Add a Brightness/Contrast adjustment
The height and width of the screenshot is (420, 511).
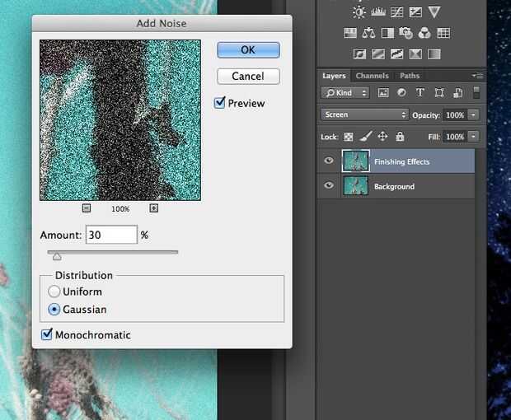tap(359, 12)
